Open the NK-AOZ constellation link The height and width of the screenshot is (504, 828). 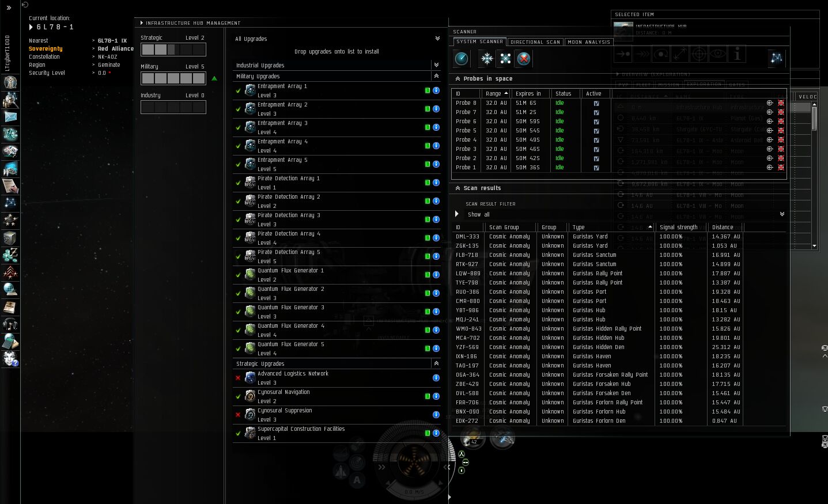coord(107,57)
